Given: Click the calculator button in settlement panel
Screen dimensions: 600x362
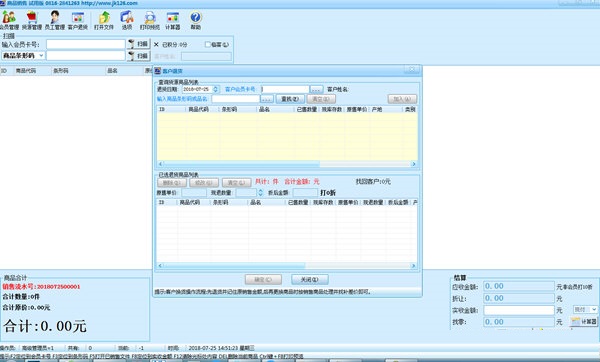Looking at the screenshot, I should coord(584,322).
